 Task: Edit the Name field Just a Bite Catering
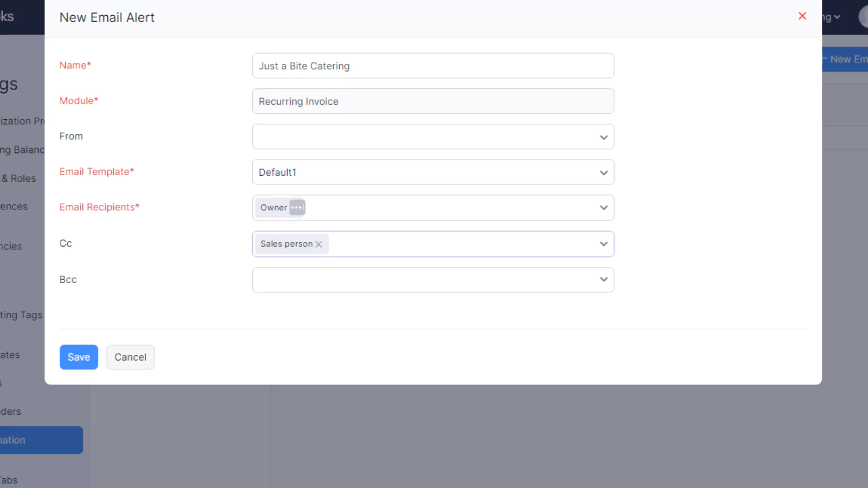pos(433,66)
